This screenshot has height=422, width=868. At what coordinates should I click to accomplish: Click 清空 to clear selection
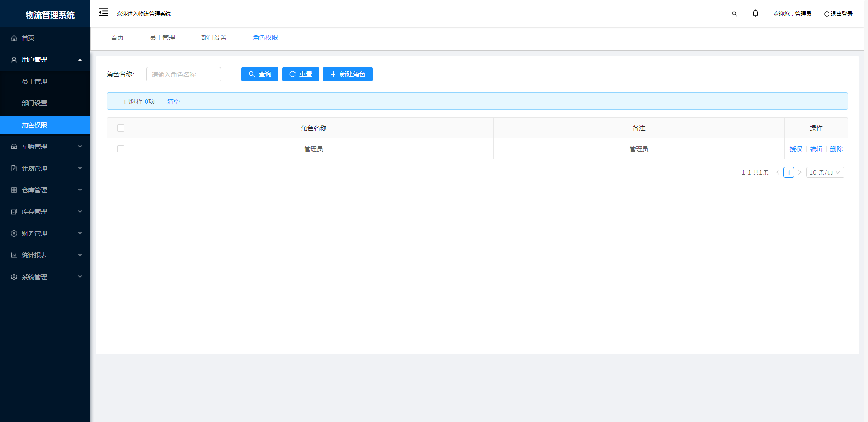pyautogui.click(x=174, y=101)
